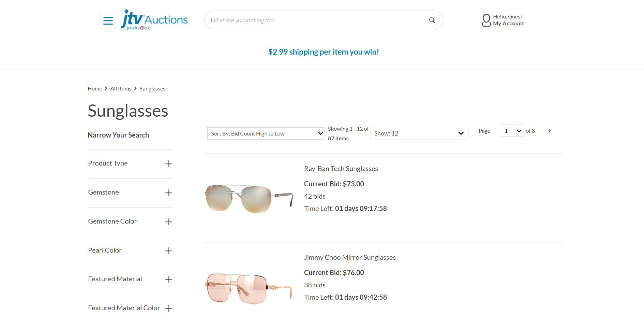The image size is (644, 314).
Task: Click the user account profile icon
Action: pyautogui.click(x=486, y=20)
